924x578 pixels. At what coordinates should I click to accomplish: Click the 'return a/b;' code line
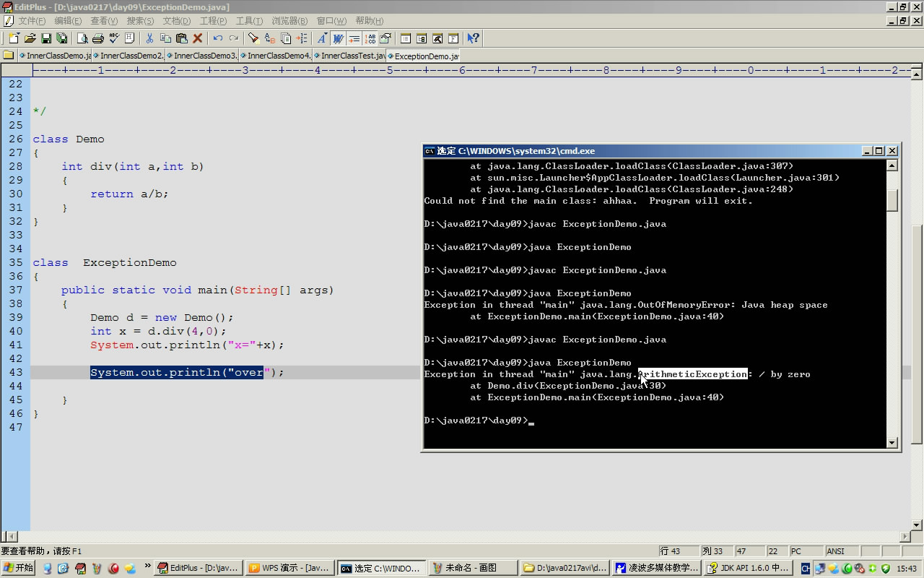(x=129, y=194)
